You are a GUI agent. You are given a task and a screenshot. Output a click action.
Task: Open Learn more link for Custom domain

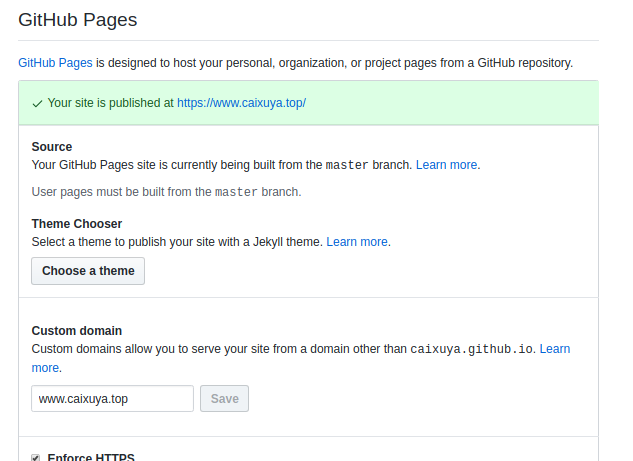555,349
